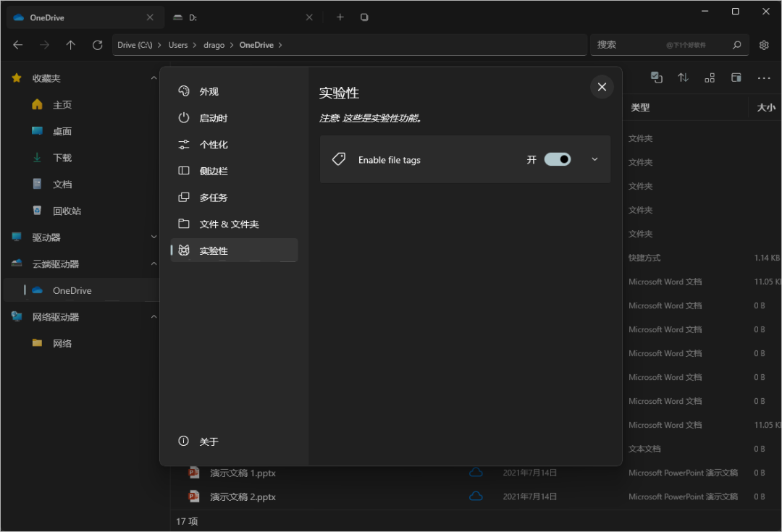The image size is (782, 532).
Task: Open 文件 & 文件夹 settings page
Action: coord(228,224)
